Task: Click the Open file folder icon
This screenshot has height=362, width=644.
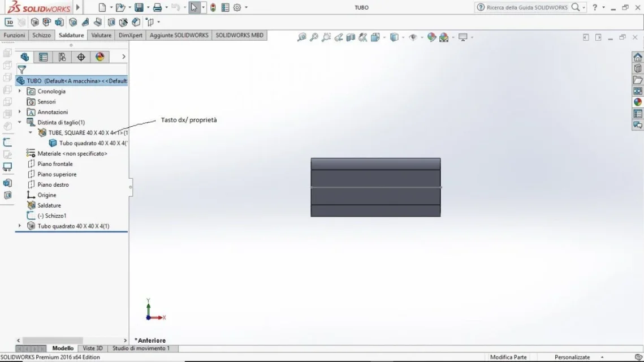Action: [120, 7]
